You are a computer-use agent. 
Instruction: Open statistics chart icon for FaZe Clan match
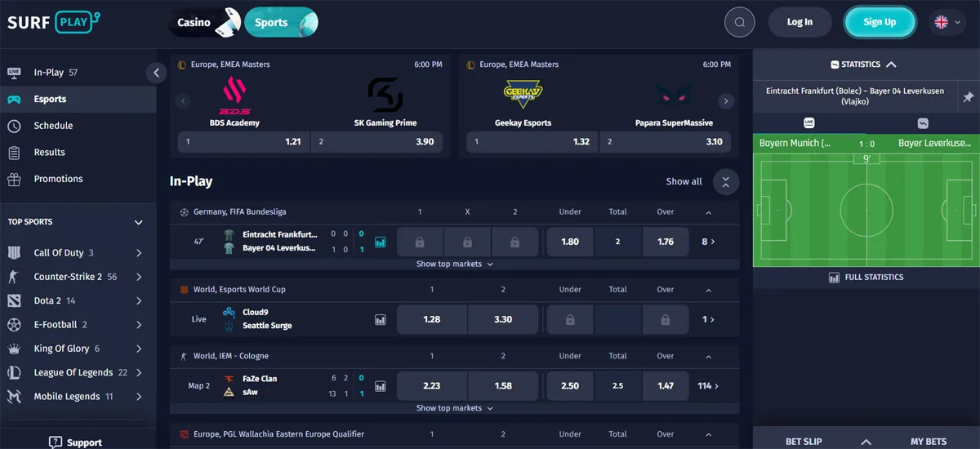click(x=381, y=386)
